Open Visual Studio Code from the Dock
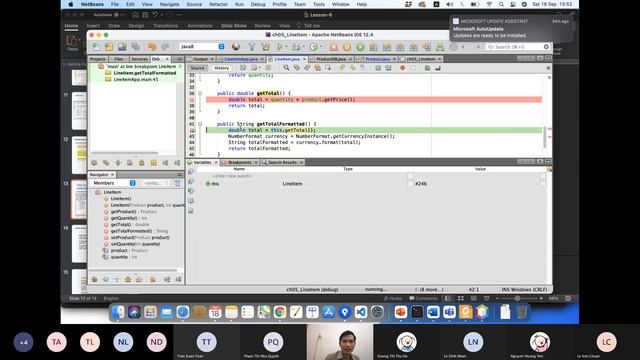 [361, 312]
